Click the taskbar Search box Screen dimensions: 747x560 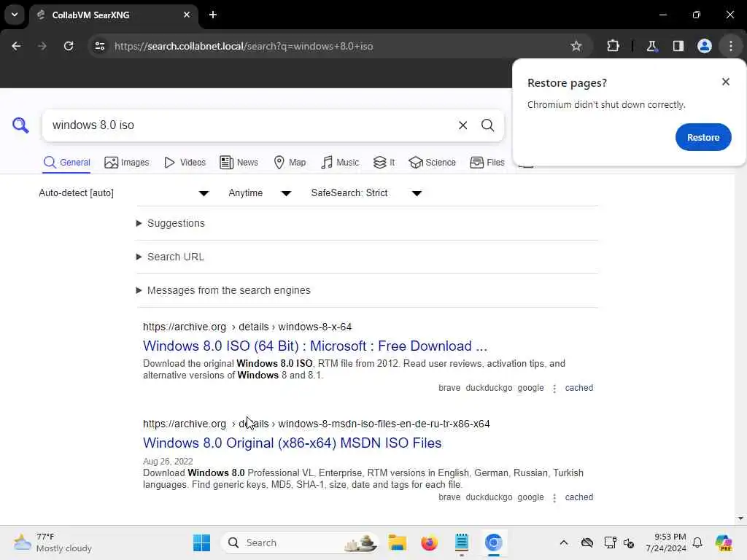(300, 542)
